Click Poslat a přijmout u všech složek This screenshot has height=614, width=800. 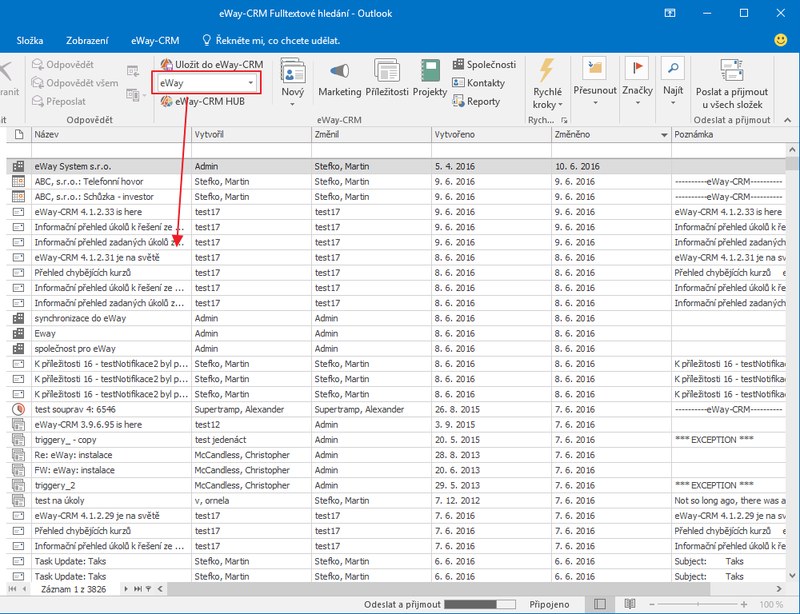pyautogui.click(x=732, y=84)
